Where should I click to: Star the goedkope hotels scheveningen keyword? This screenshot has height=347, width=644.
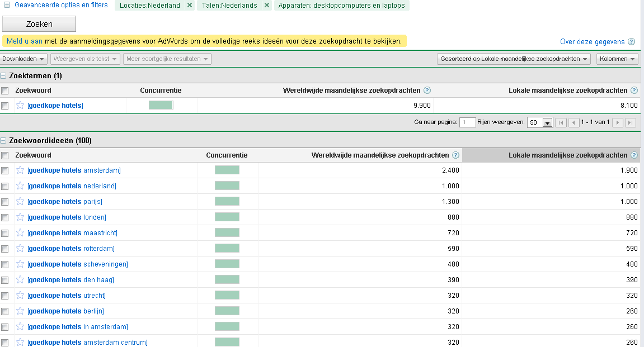[x=20, y=264]
